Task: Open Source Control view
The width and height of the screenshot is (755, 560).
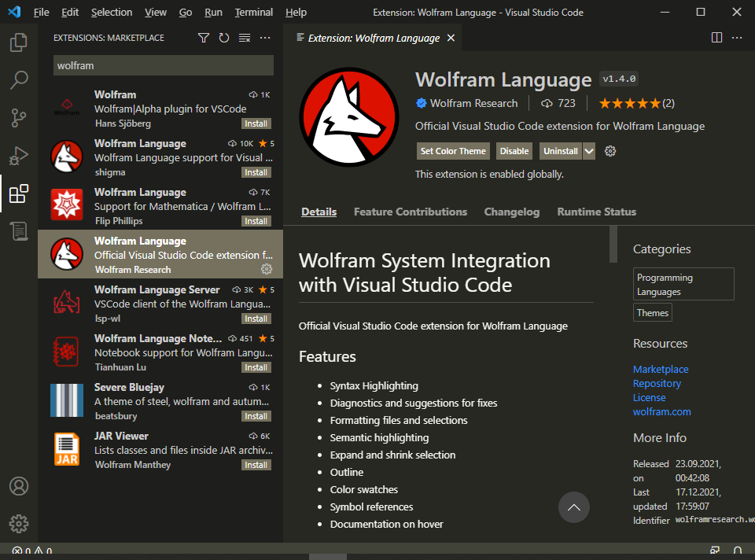Action: pyautogui.click(x=19, y=118)
